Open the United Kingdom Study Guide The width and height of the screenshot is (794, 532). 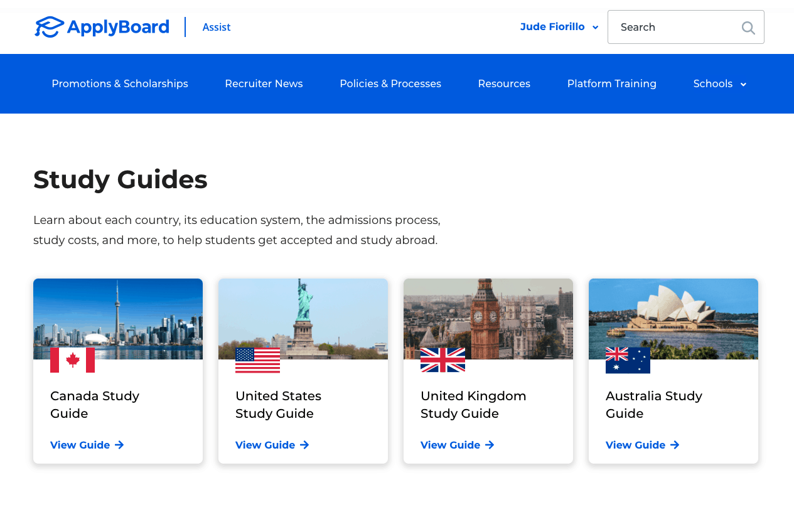point(451,445)
